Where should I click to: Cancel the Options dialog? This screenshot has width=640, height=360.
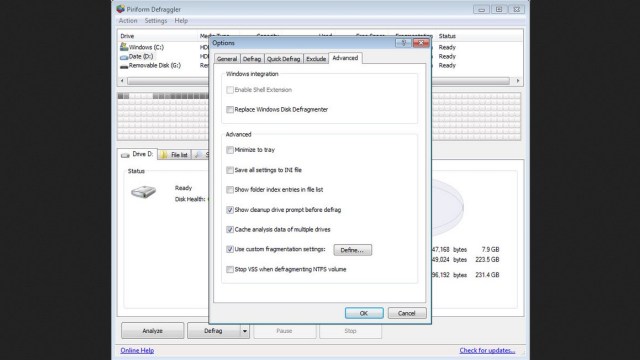coord(407,313)
